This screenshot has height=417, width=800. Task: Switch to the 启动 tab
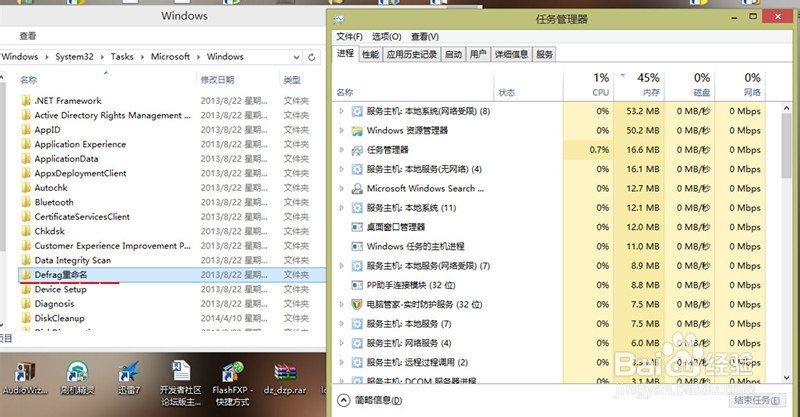tap(453, 55)
